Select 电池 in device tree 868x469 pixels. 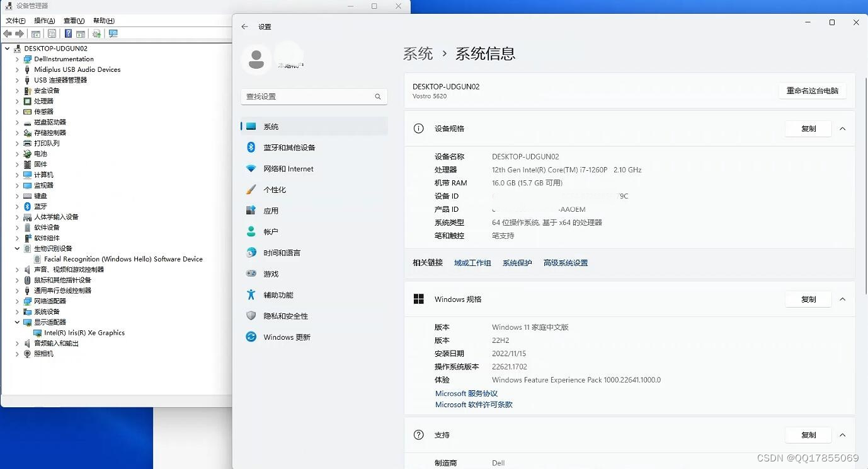[40, 154]
